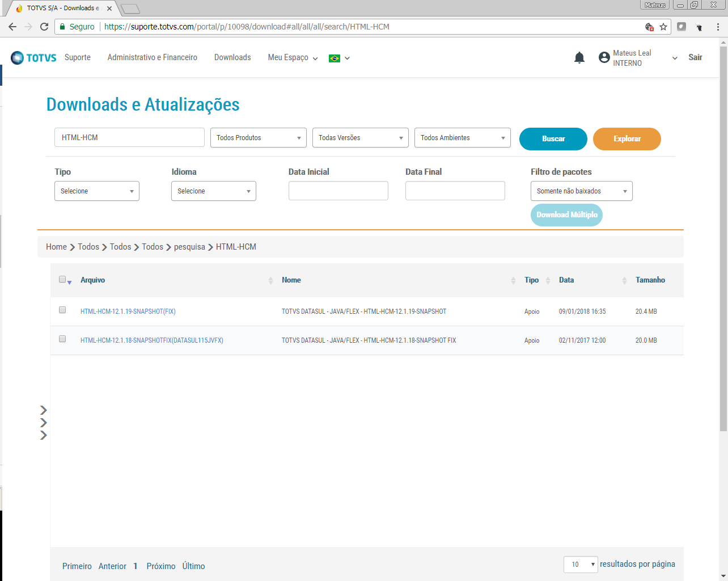The width and height of the screenshot is (728, 581).
Task: Expand the Idioma Selecione dropdown
Action: 214,191
